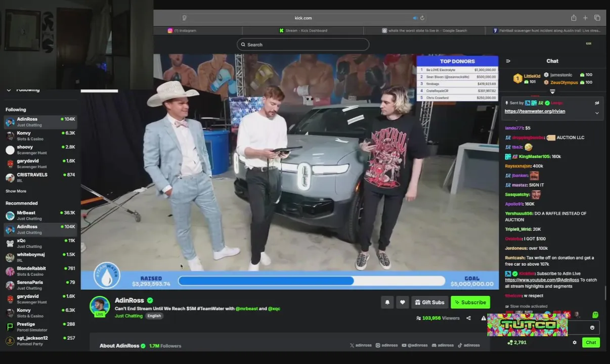Screen dimensions: 610x364
Task: Open CRISTRAVELS channel in Following list
Action: coord(40,177)
